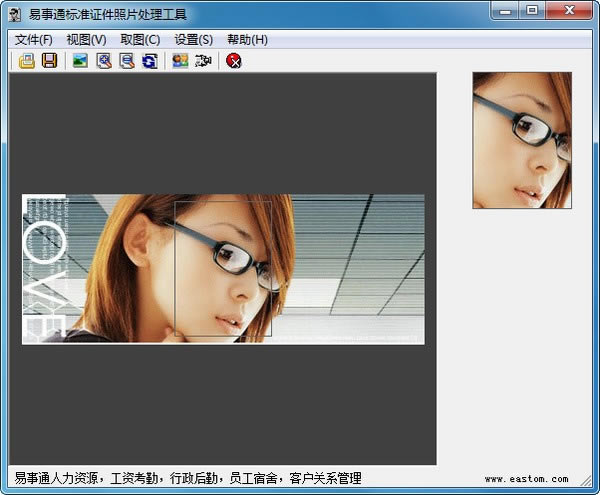Image resolution: width=600 pixels, height=495 pixels.
Task: Open the 帮助(H) menu
Action: pos(247,40)
